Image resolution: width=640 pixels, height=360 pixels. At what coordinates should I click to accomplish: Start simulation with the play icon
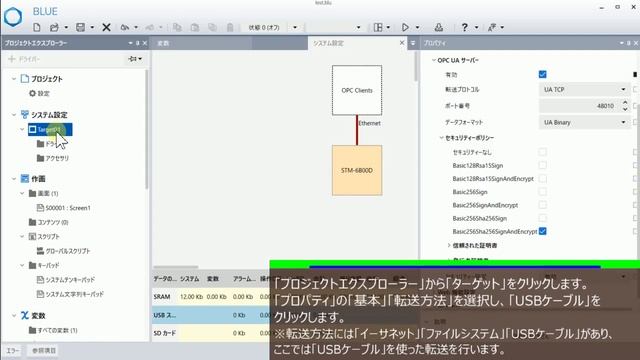pos(405,27)
